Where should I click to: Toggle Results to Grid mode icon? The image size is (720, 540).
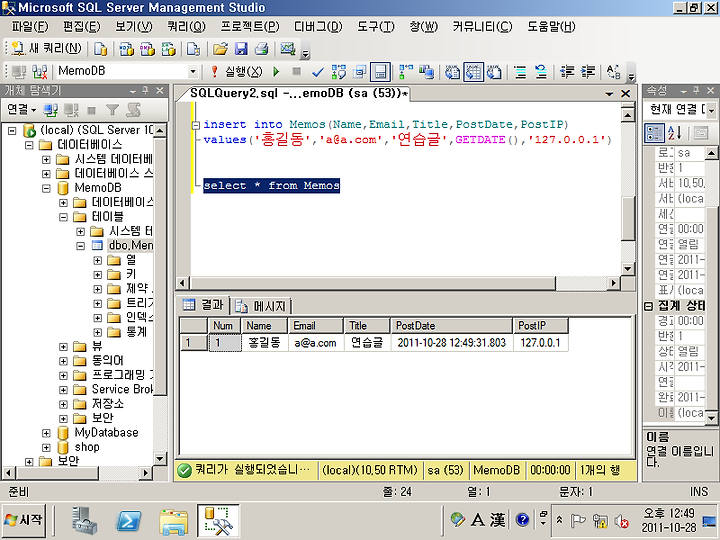[x=473, y=72]
